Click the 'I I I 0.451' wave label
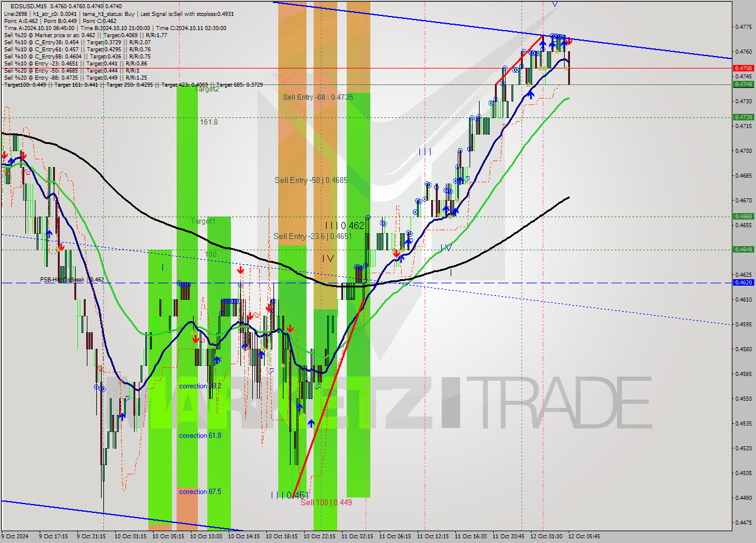 pos(289,495)
